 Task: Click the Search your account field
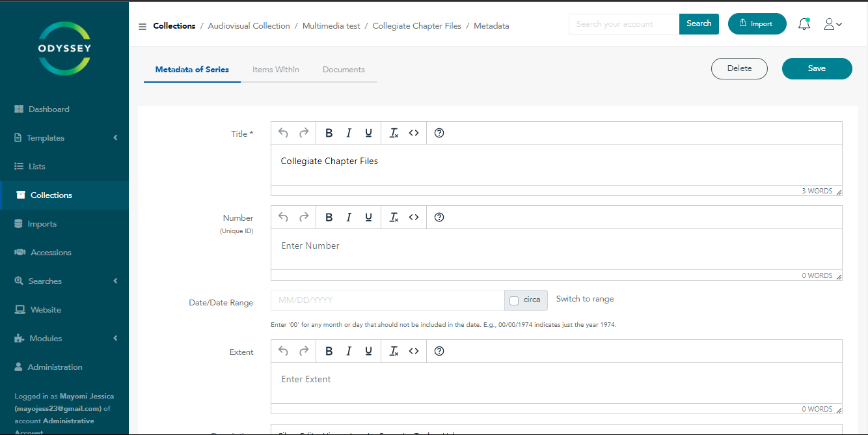pos(624,24)
